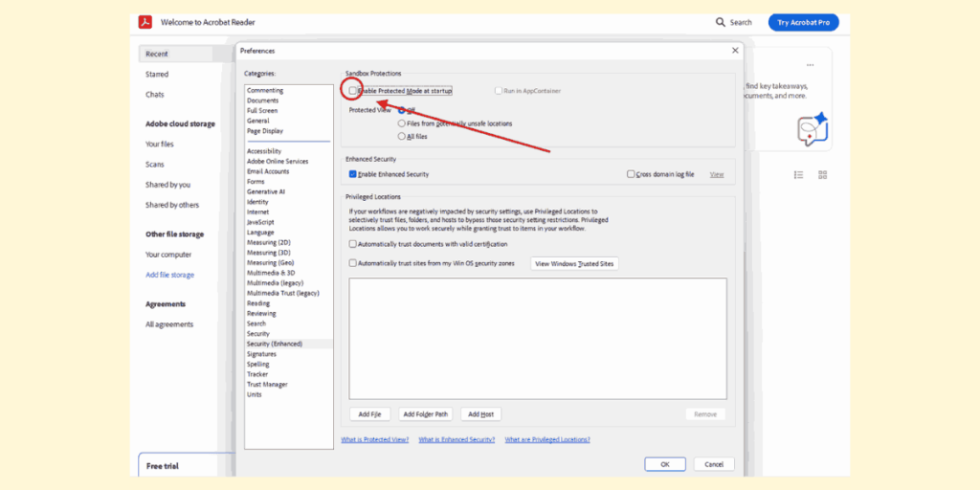Screen dimensions: 980x490
Task: Open Chats in Acrobat sidebar
Action: click(155, 95)
